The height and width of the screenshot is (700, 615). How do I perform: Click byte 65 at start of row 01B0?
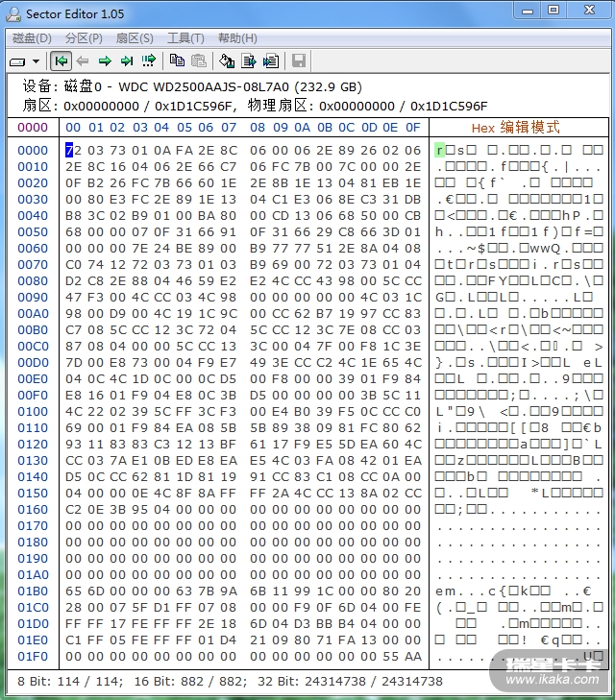pyautogui.click(x=73, y=591)
